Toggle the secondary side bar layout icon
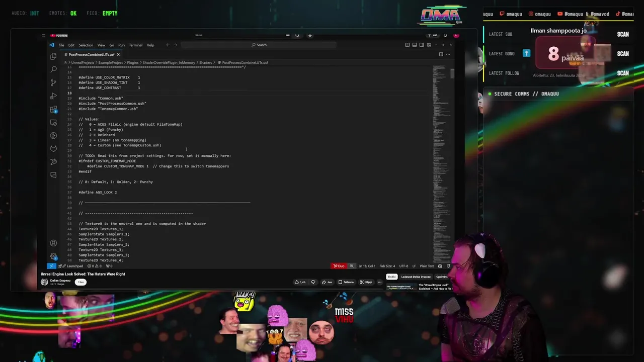Image resolution: width=644 pixels, height=362 pixels. coord(422,45)
